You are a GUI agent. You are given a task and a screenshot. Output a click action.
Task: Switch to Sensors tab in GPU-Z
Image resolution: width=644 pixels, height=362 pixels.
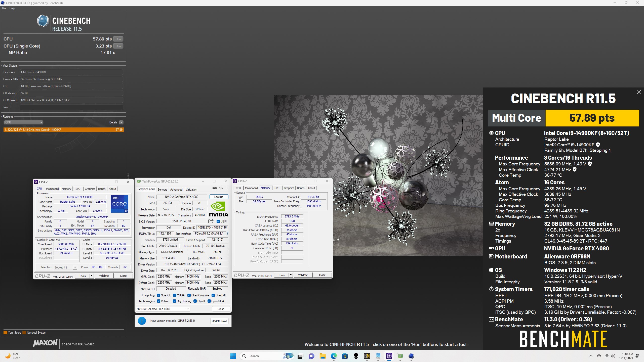[162, 190]
